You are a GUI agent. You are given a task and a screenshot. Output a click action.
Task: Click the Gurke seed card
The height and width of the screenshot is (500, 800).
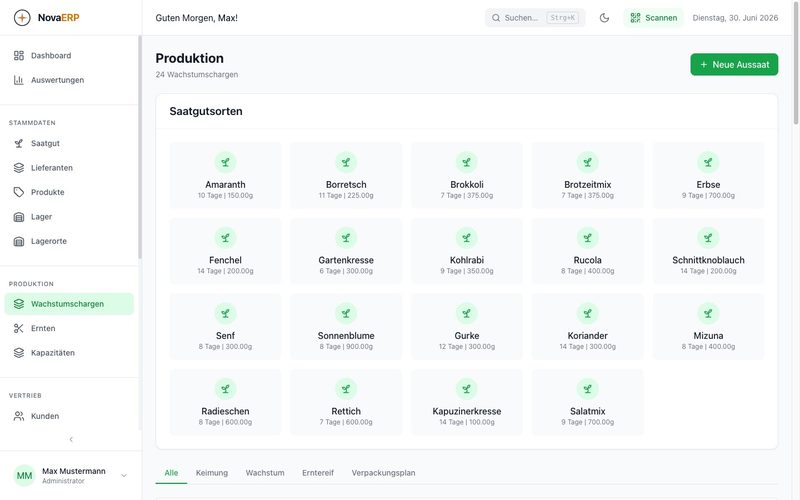pyautogui.click(x=467, y=327)
